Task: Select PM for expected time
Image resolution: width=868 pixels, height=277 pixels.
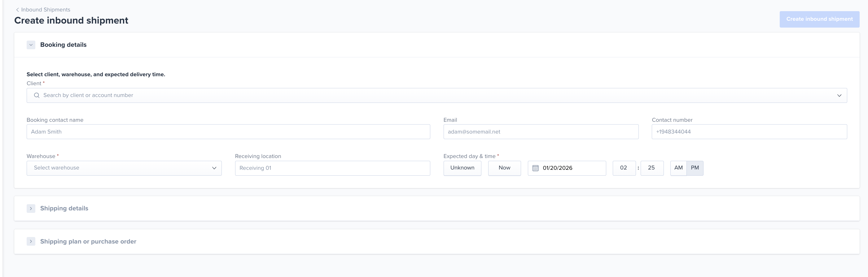Action: coord(695,168)
